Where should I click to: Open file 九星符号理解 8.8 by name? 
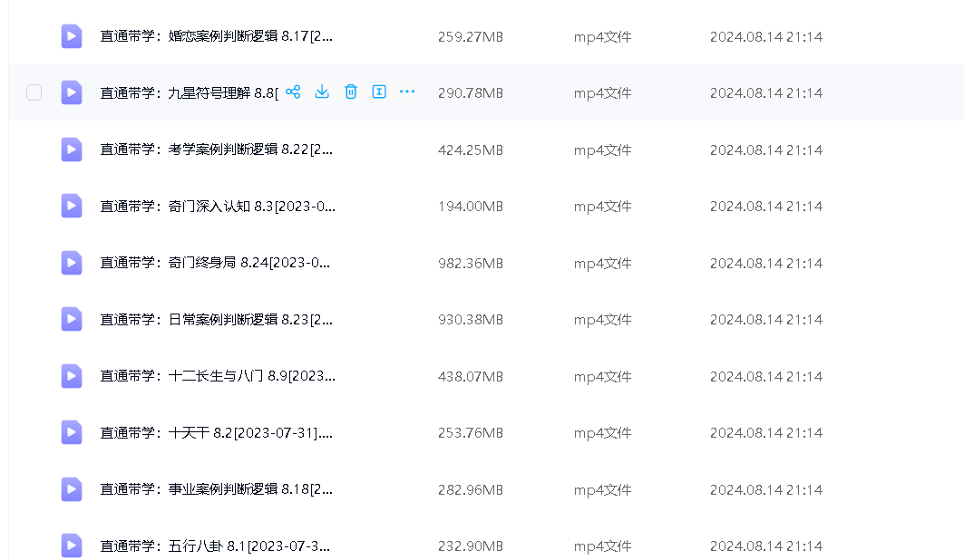[189, 92]
